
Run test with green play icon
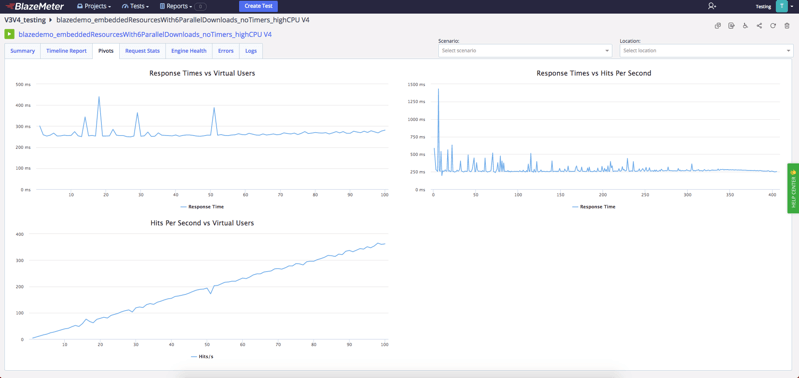pyautogui.click(x=9, y=35)
